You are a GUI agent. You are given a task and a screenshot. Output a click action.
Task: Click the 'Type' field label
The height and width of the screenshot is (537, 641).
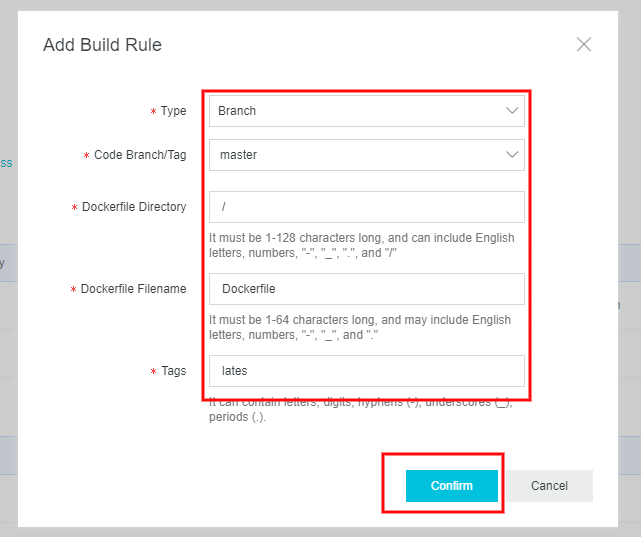coord(173,111)
